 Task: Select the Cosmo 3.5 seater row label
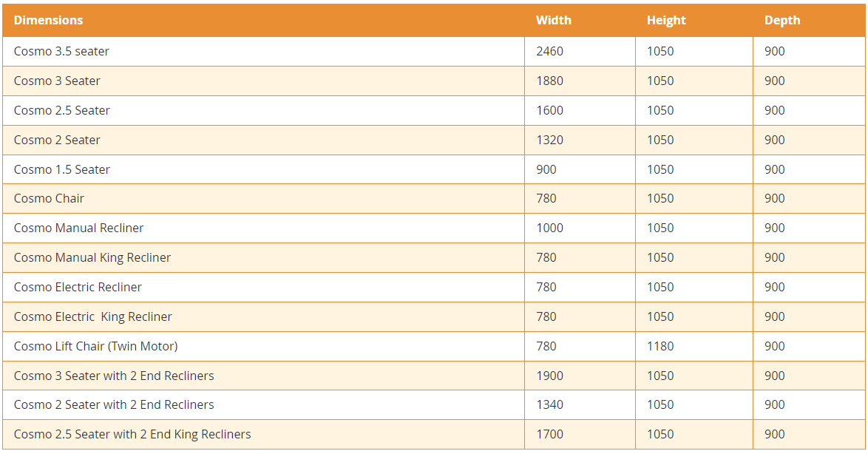[x=61, y=52]
